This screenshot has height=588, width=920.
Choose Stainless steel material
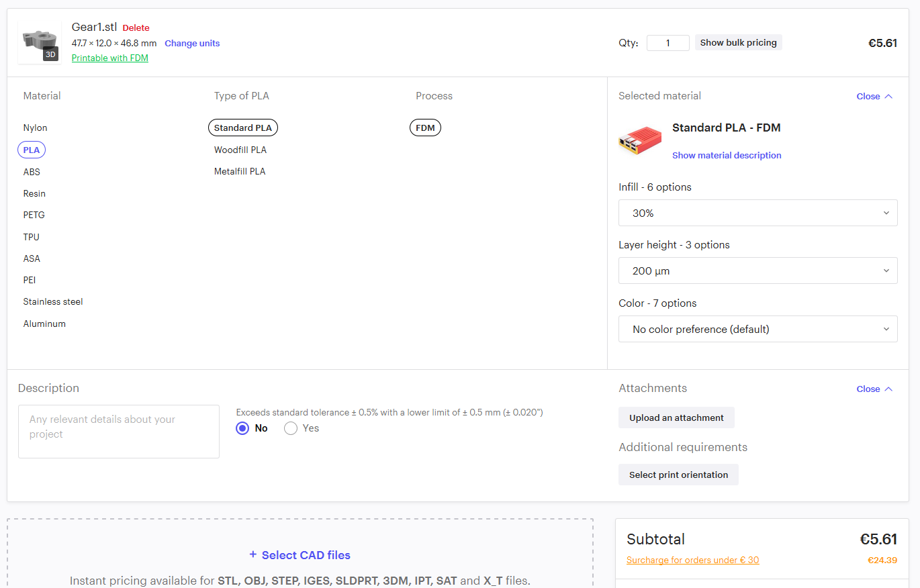pos(52,301)
